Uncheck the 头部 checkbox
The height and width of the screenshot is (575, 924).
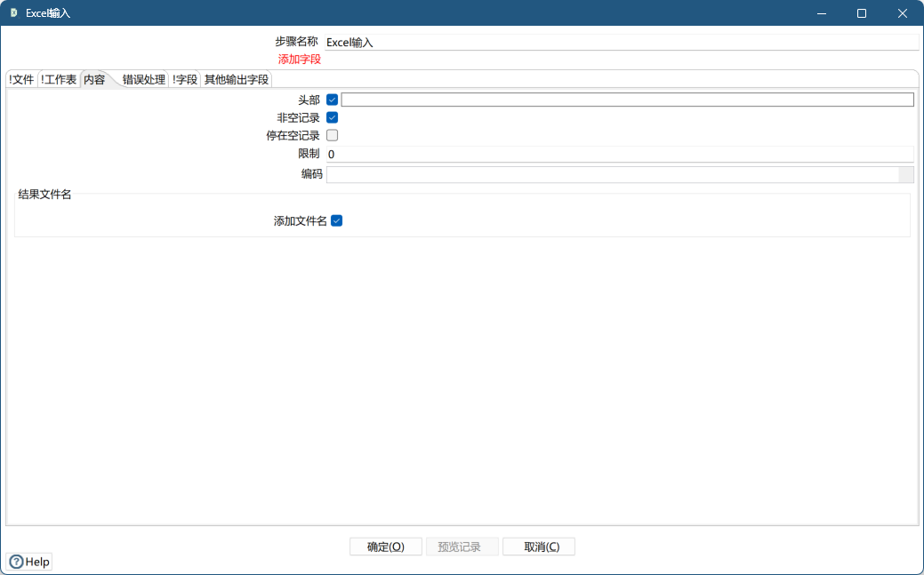331,100
